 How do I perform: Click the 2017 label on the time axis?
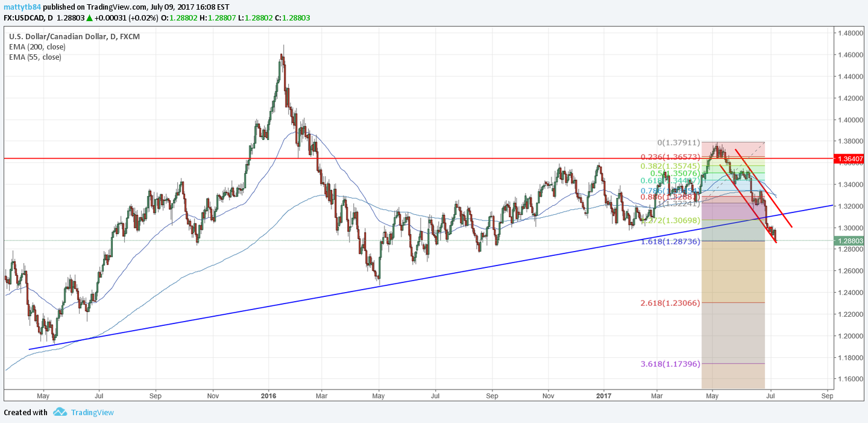[x=604, y=396]
